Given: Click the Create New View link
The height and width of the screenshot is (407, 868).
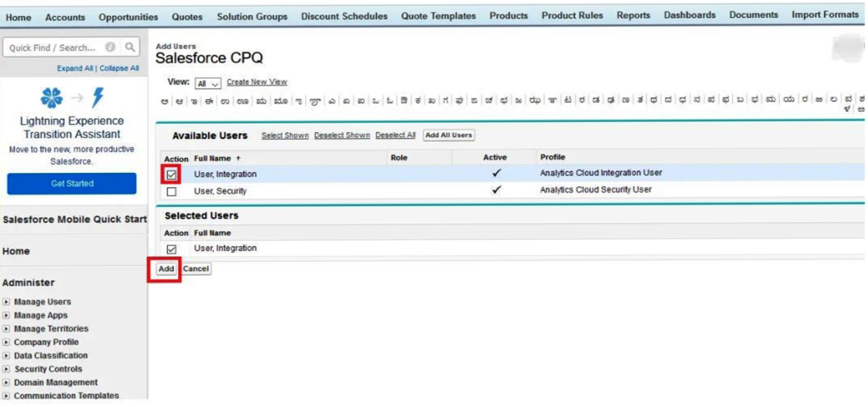Looking at the screenshot, I should tap(257, 82).
